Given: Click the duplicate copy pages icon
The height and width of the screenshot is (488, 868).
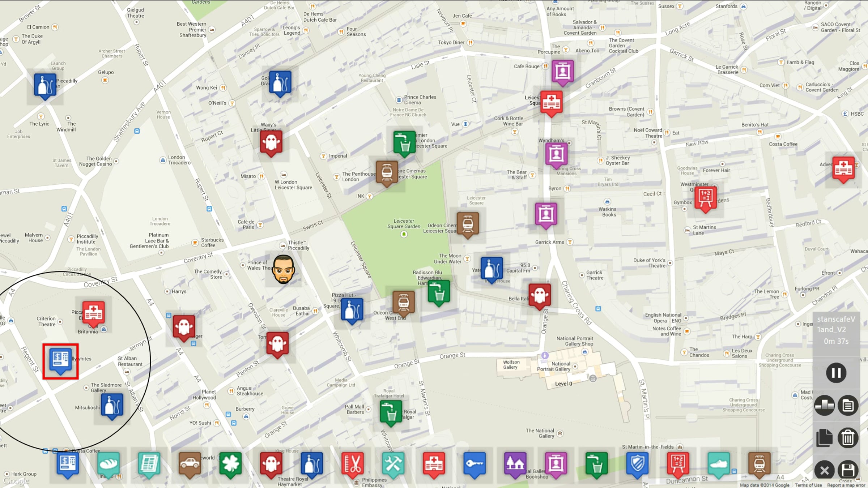Looking at the screenshot, I should coord(824,438).
